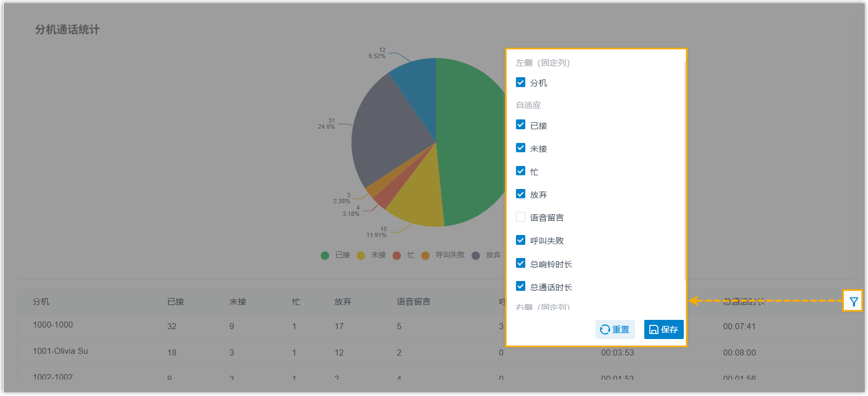Uncheck the 已接 column checkbox
The image size is (868, 396).
pyautogui.click(x=521, y=125)
